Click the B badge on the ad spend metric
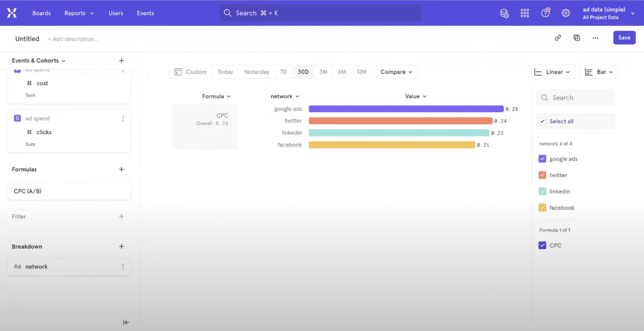This screenshot has height=331, width=644. coord(17,118)
